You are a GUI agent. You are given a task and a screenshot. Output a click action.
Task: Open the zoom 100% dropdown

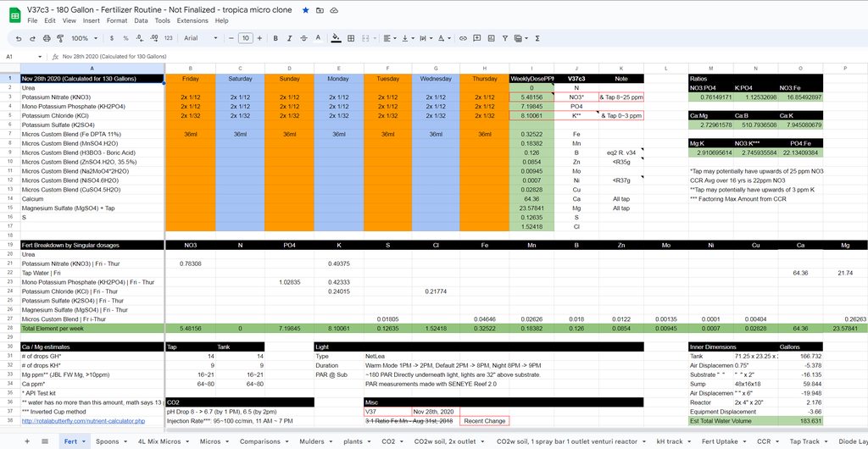(x=83, y=38)
